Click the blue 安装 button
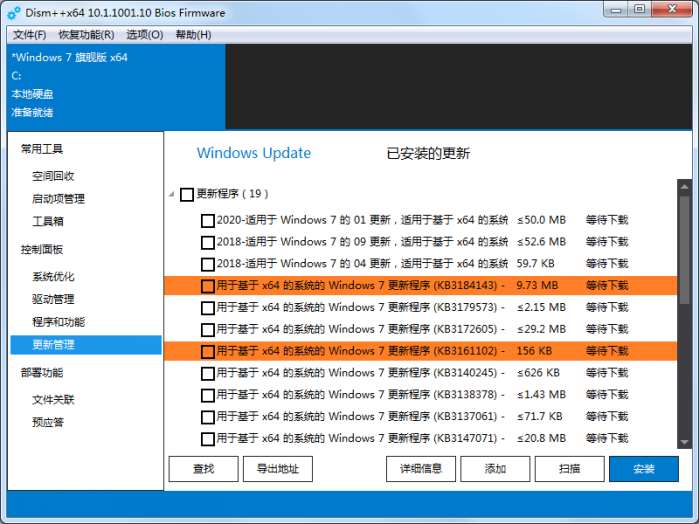699x524 pixels. coord(644,469)
